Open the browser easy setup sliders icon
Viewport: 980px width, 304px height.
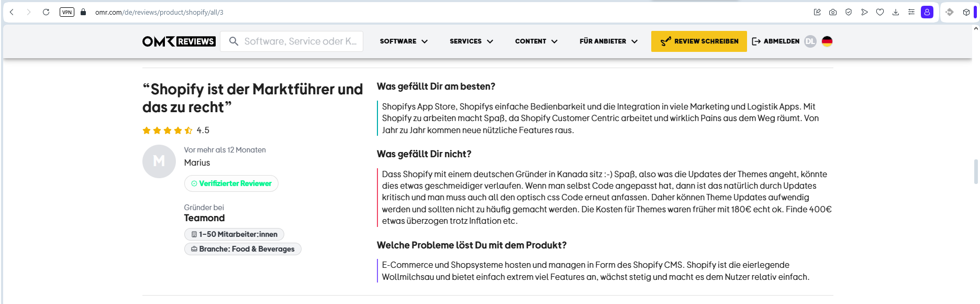[911, 12]
